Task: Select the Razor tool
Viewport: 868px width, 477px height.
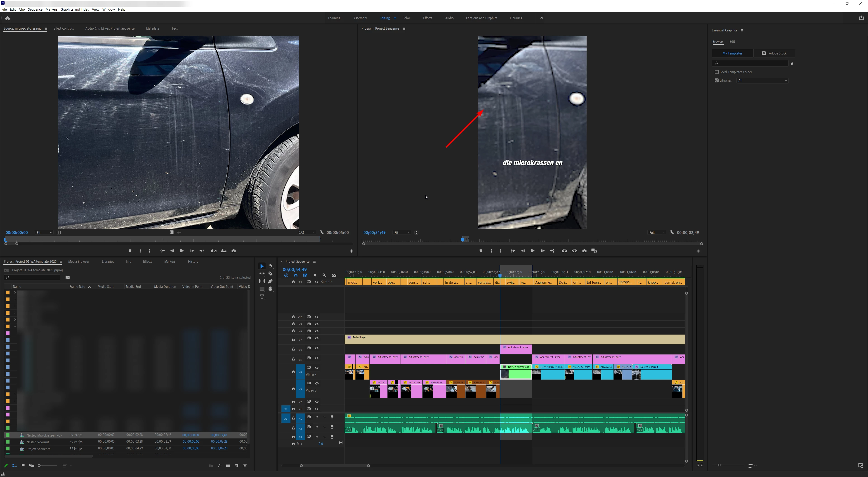Action: [x=270, y=274]
